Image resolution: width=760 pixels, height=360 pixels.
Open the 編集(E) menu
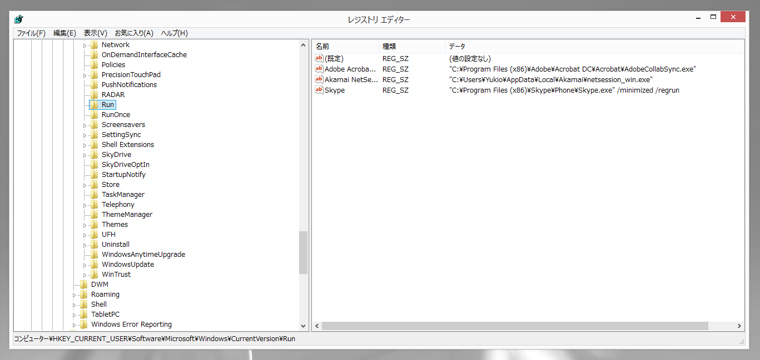(64, 33)
